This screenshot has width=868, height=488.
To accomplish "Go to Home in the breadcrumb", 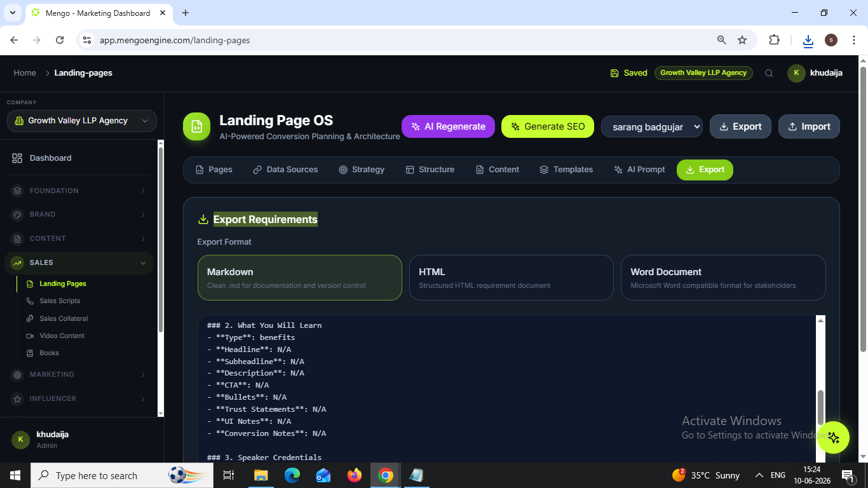I will (x=25, y=73).
